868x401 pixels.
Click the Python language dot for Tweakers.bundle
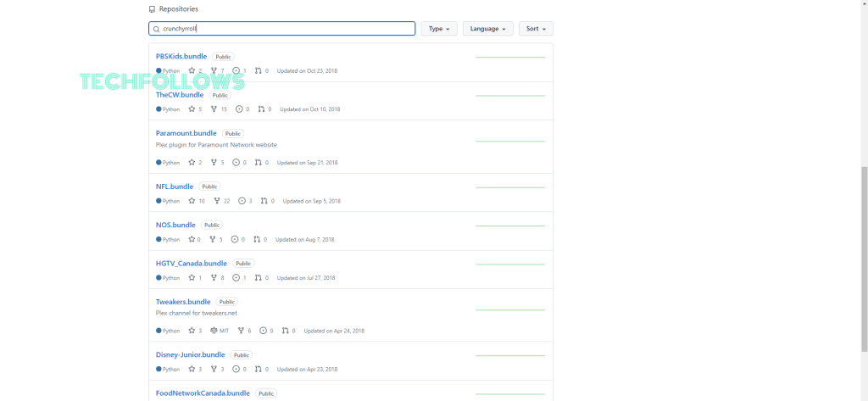pos(159,331)
